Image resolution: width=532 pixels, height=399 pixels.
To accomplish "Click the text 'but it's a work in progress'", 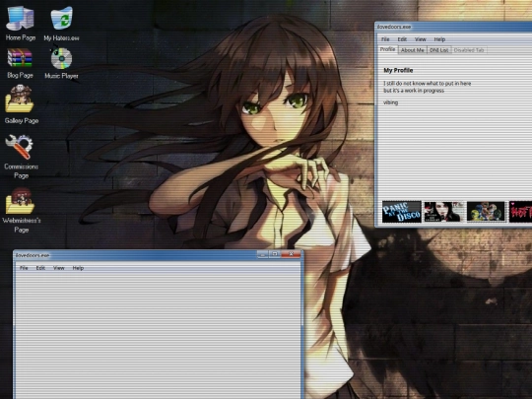I will (x=414, y=91).
